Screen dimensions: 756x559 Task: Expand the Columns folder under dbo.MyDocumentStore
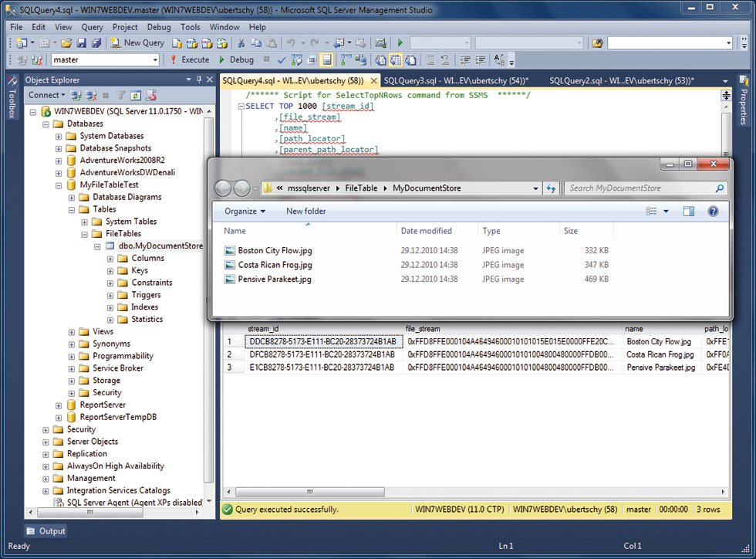click(110, 258)
